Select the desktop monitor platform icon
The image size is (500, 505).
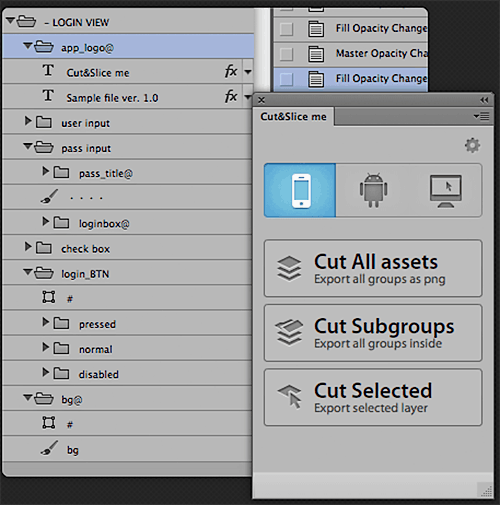(x=446, y=191)
